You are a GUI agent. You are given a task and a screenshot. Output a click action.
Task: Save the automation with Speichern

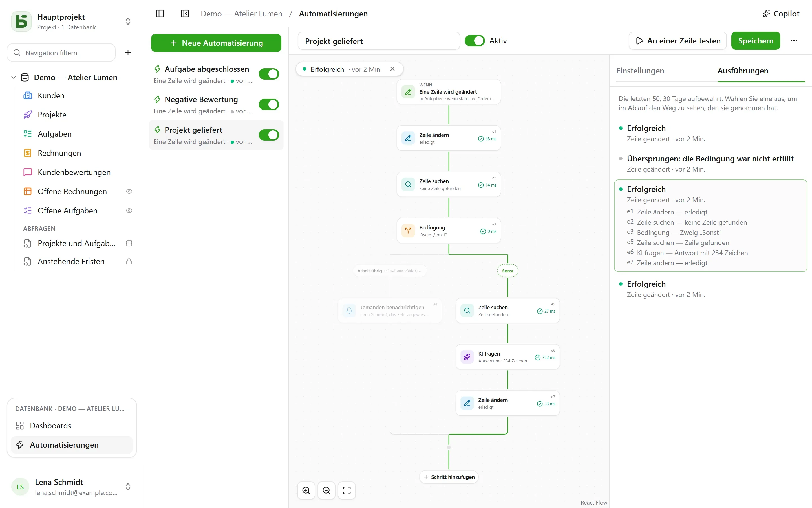[x=756, y=41]
